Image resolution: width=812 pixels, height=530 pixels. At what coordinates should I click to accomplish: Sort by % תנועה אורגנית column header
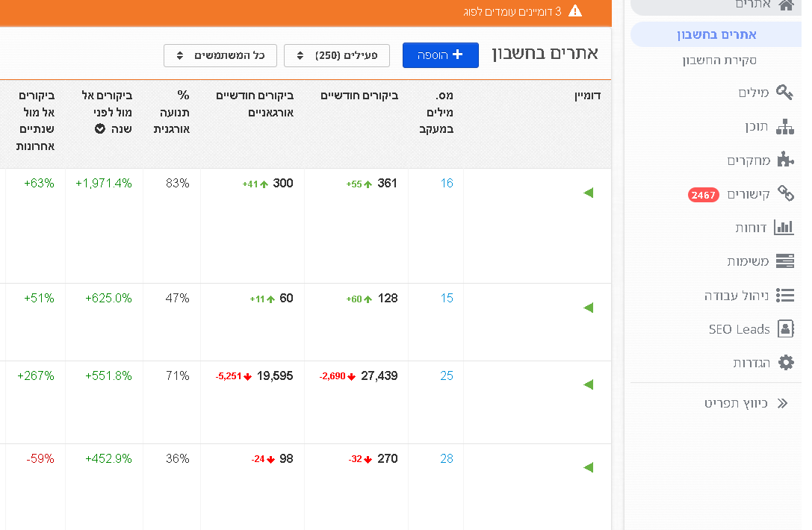pos(171,112)
